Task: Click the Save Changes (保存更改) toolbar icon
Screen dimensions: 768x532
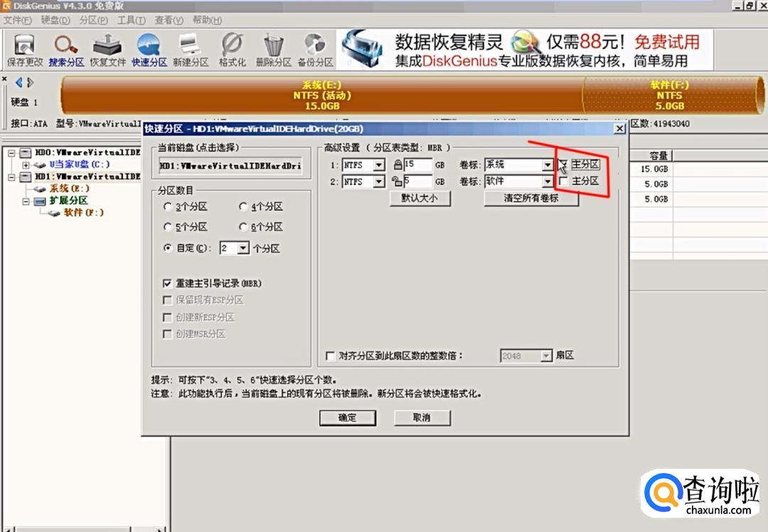Action: pyautogui.click(x=24, y=50)
